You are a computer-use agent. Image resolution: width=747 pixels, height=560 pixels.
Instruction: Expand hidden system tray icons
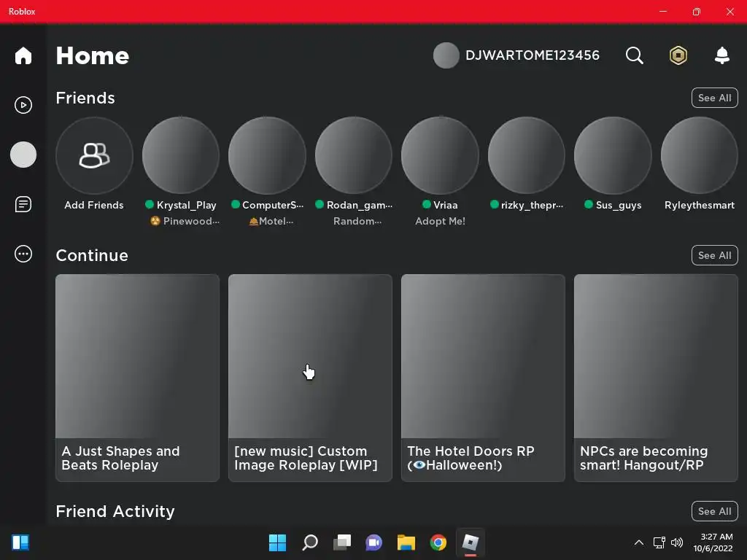639,542
